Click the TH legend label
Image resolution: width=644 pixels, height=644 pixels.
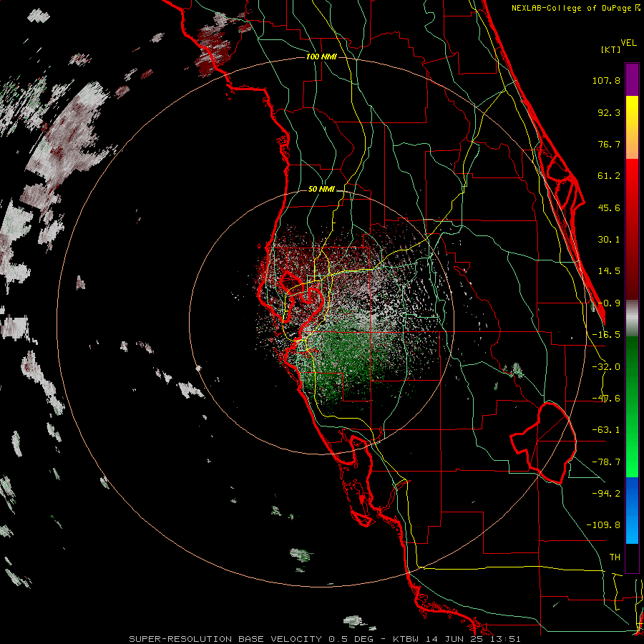coord(615,557)
